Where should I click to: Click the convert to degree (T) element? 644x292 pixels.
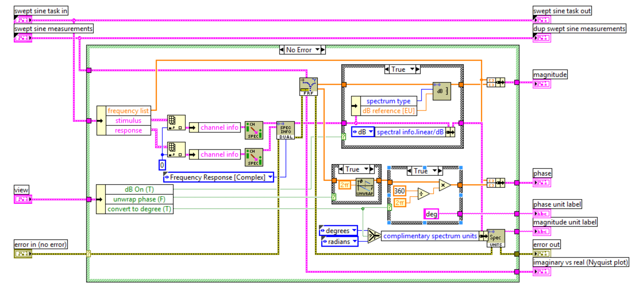point(139,209)
